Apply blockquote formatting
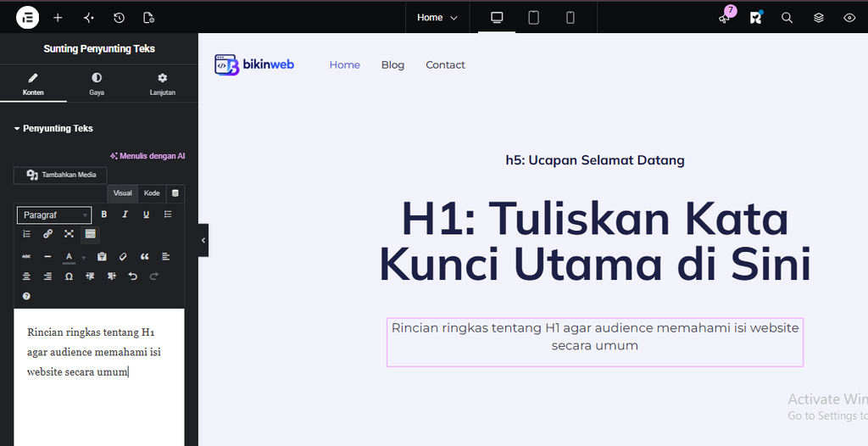The height and width of the screenshot is (446, 868). [144, 257]
